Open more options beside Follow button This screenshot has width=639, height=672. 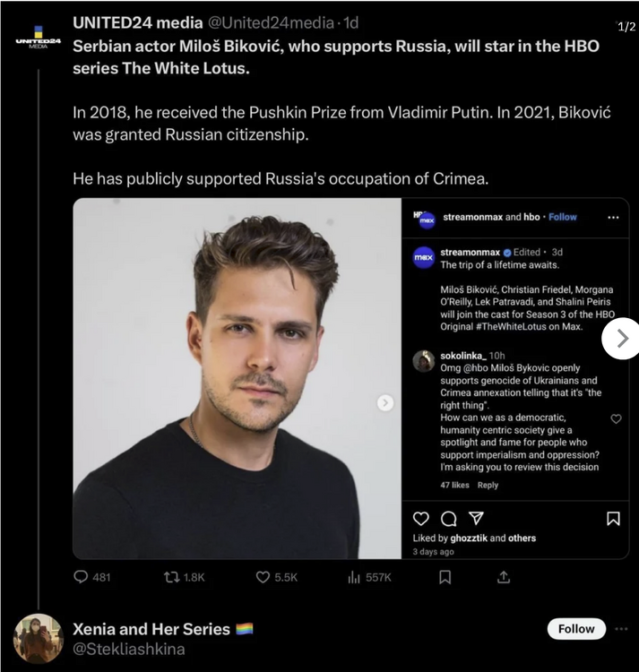tap(622, 629)
